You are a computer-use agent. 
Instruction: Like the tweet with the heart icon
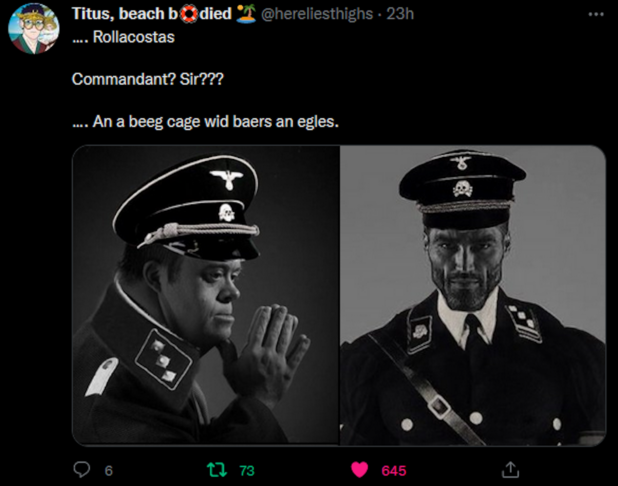[360, 470]
